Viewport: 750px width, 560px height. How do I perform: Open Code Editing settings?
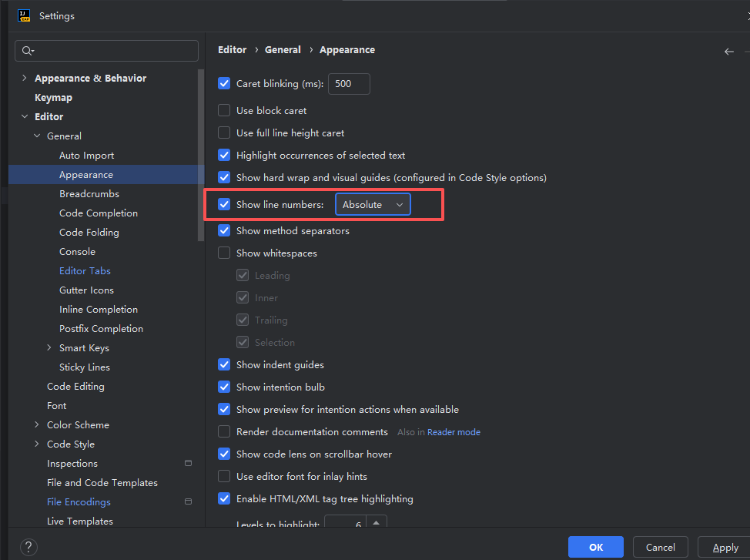pyautogui.click(x=75, y=386)
